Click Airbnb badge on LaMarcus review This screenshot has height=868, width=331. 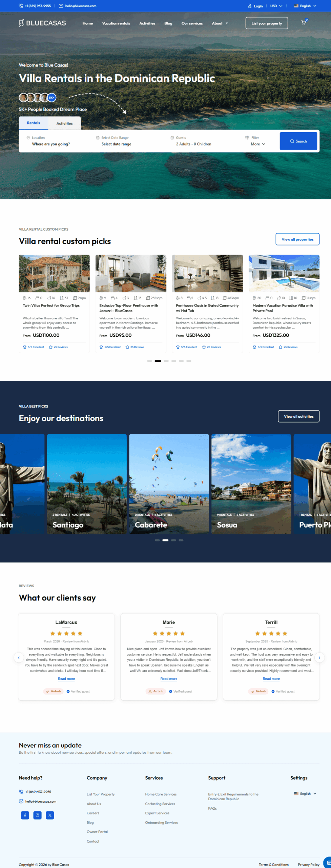coord(53,691)
